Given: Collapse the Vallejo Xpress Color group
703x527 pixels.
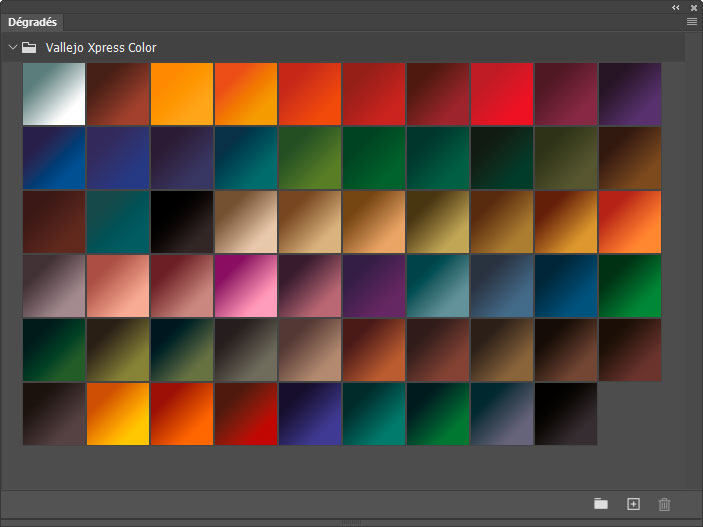Looking at the screenshot, I should point(12,47).
